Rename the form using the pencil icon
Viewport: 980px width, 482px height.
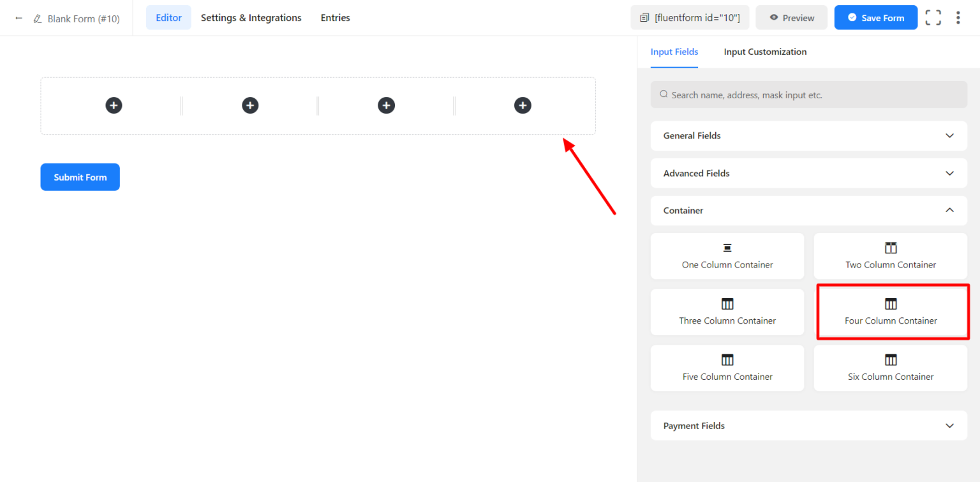(35, 19)
